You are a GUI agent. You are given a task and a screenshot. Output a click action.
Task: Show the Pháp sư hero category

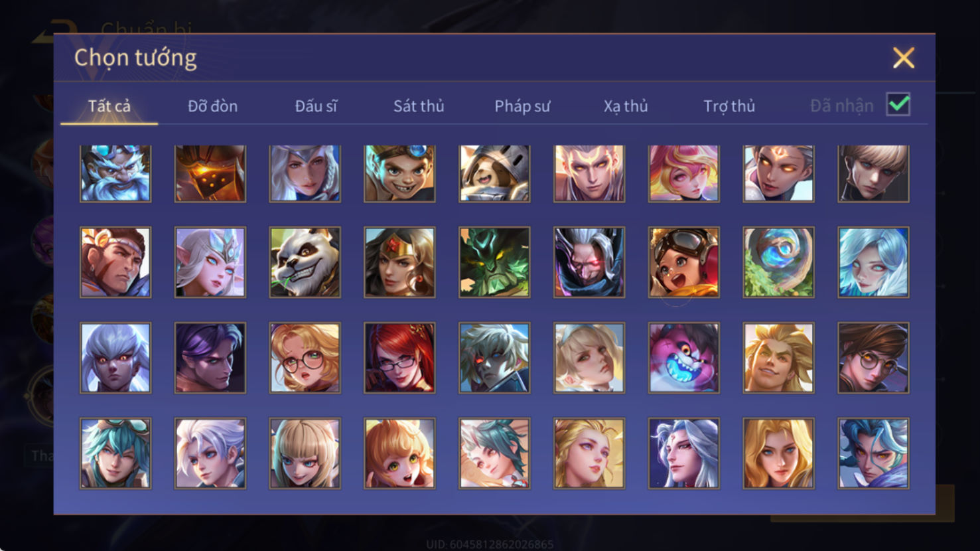click(x=522, y=106)
